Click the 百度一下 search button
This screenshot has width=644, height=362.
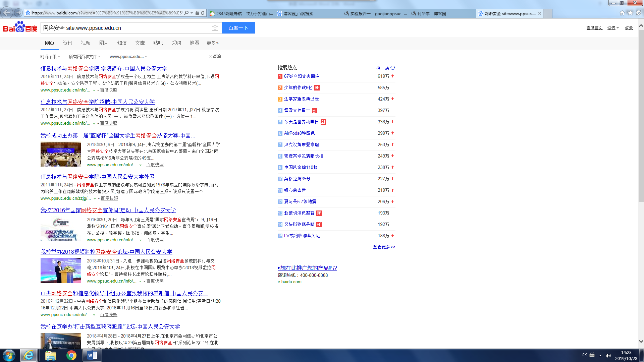238,28
